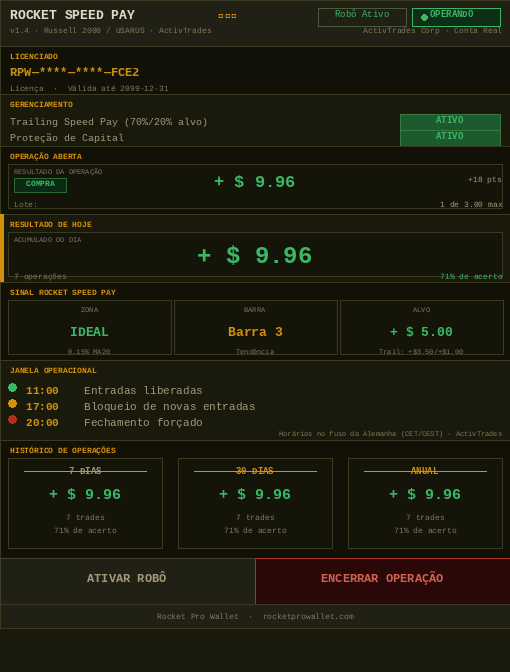
Task: Toggle the Proteção de Capital ATIVO switch
Action: tap(450, 138)
